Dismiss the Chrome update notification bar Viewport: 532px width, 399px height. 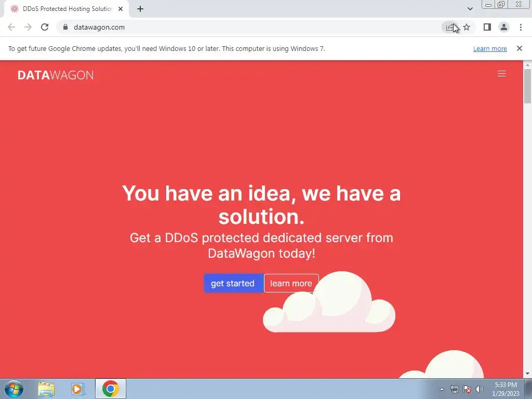pos(519,48)
